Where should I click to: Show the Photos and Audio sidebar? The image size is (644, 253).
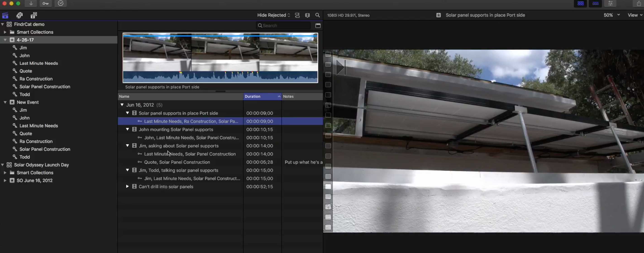point(19,15)
